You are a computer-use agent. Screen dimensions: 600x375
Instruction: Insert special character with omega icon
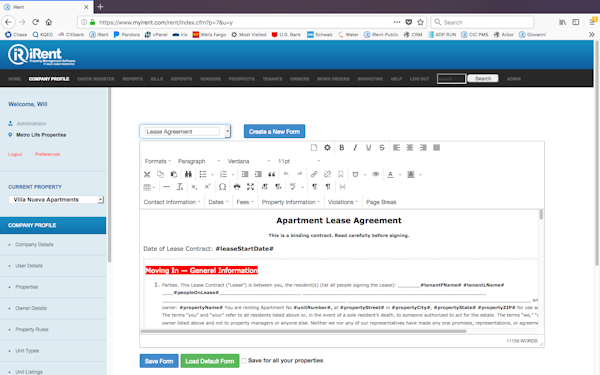(x=222, y=187)
